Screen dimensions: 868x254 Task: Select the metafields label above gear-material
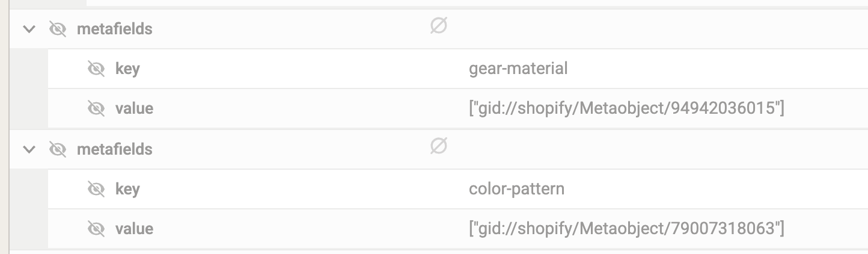[x=114, y=29]
